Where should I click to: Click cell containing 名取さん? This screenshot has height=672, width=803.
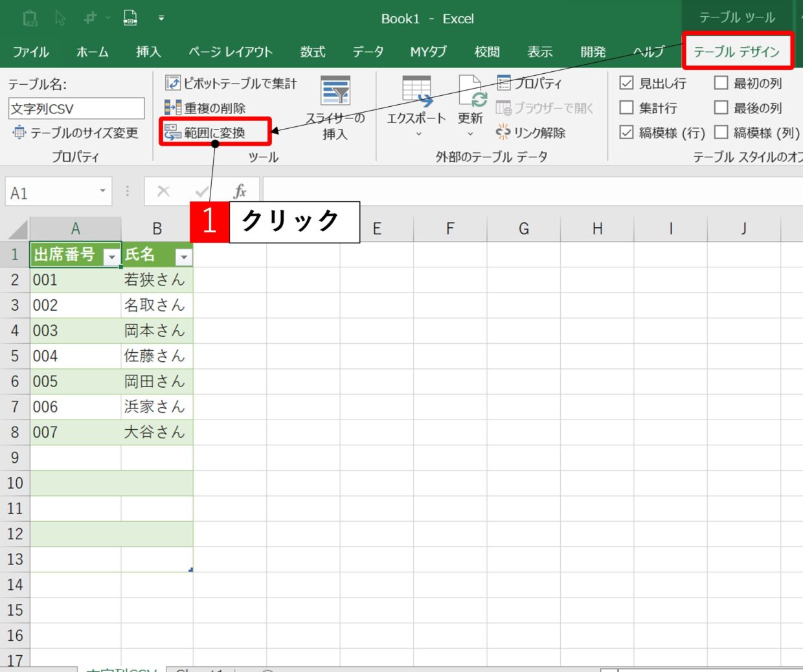point(157,305)
